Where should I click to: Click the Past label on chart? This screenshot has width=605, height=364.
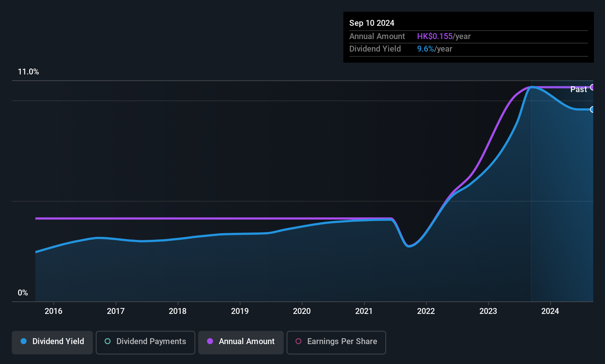(x=578, y=89)
